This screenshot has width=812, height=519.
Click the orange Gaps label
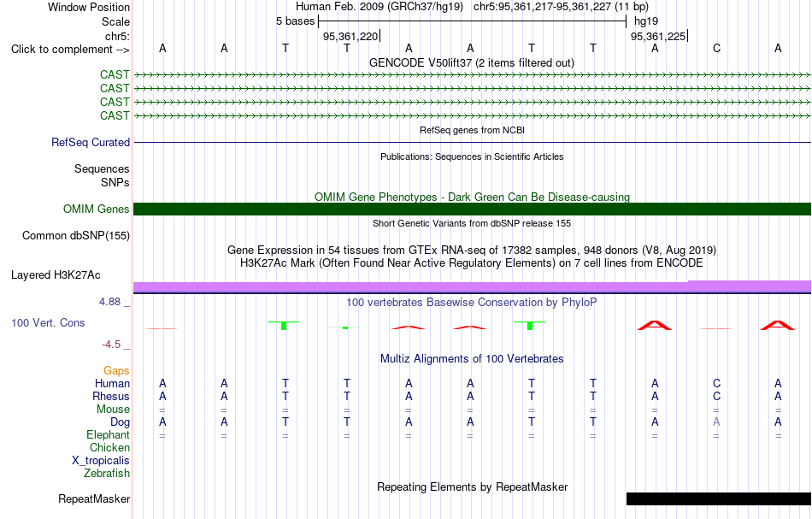[x=116, y=370]
